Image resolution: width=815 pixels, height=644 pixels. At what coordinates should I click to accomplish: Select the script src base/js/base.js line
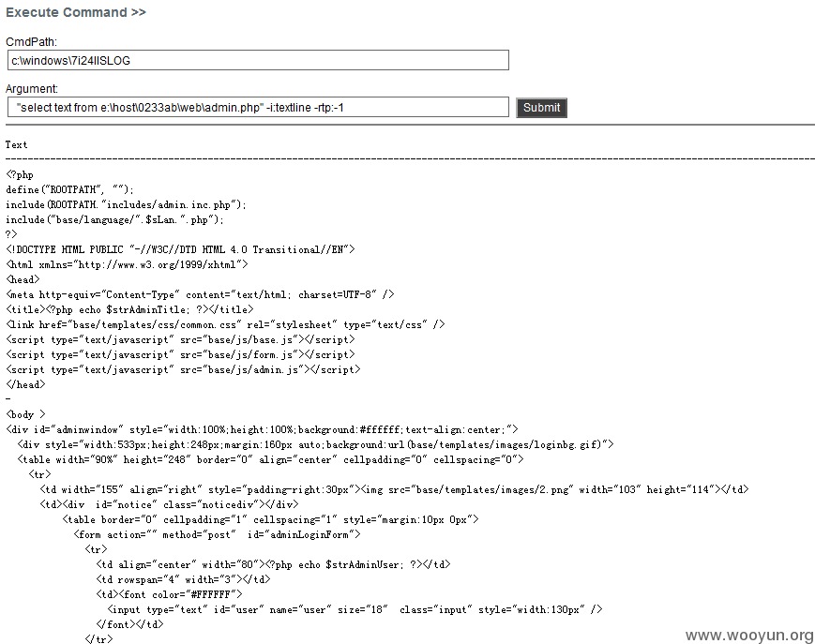point(180,340)
